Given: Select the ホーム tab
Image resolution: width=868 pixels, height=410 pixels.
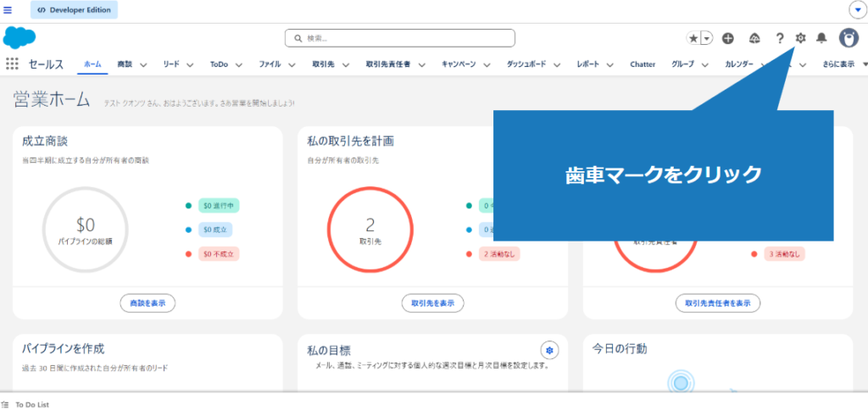Looking at the screenshot, I should pos(92,64).
